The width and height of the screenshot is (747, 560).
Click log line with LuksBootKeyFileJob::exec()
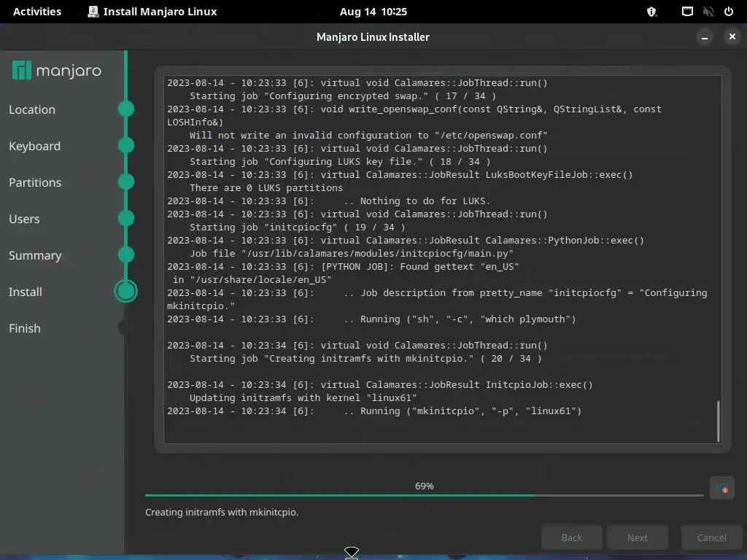pyautogui.click(x=400, y=175)
